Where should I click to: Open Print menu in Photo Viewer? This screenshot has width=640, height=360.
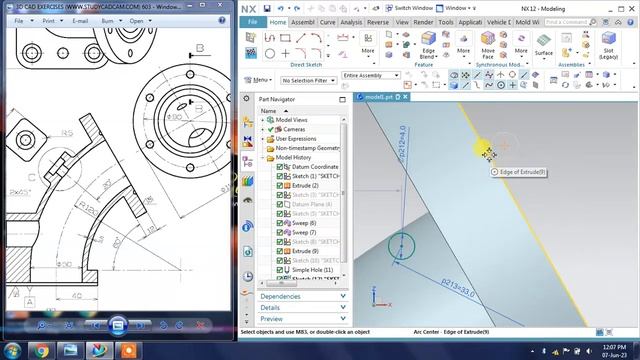(53, 20)
